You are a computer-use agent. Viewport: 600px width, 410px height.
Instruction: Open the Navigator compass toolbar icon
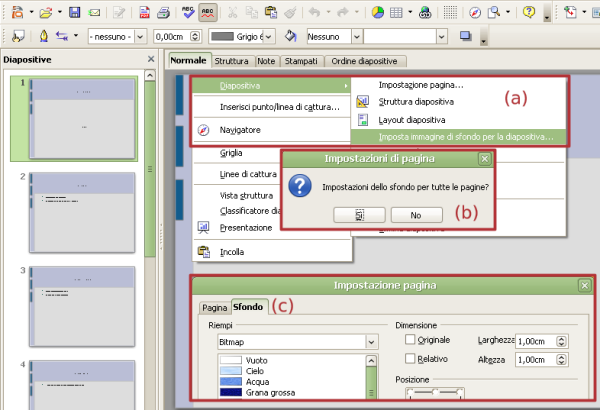473,13
